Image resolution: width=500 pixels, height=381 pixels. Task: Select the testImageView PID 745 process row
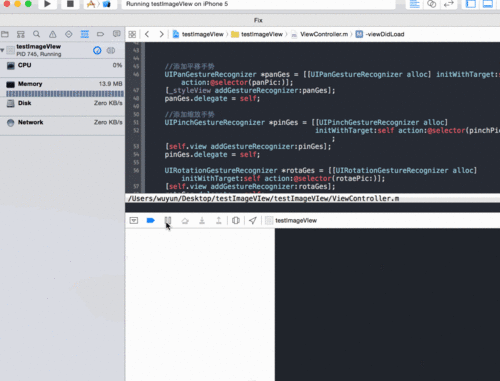point(62,50)
